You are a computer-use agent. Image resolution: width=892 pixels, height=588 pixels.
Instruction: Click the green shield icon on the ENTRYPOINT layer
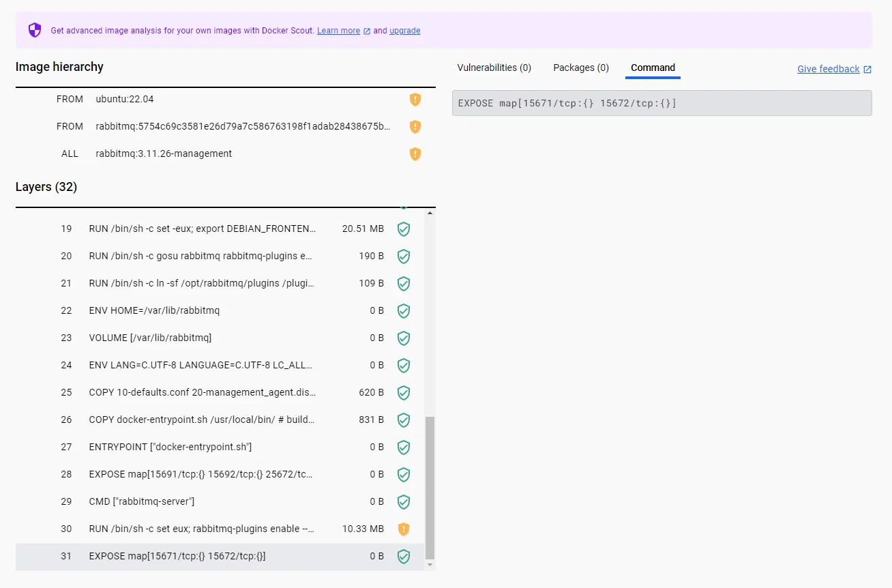pos(403,447)
